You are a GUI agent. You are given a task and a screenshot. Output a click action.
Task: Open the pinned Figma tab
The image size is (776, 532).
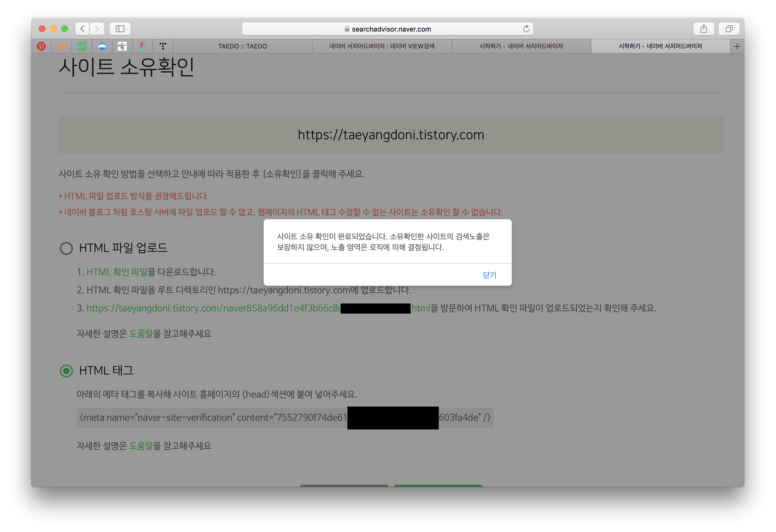pyautogui.click(x=143, y=46)
